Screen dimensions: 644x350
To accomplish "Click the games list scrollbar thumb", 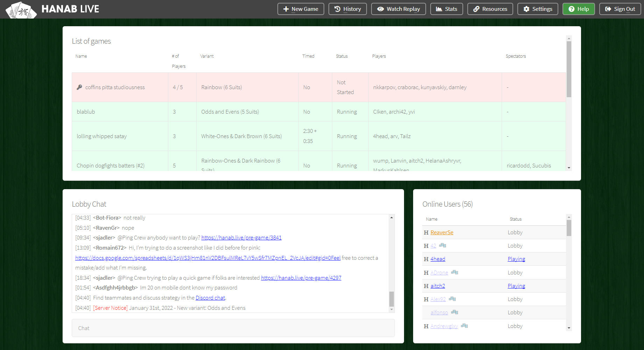I will coord(569,69).
